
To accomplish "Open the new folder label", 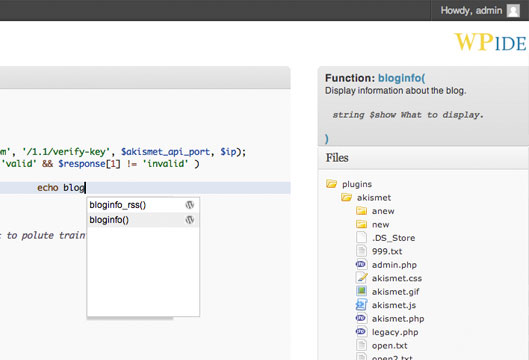I will (x=381, y=225).
